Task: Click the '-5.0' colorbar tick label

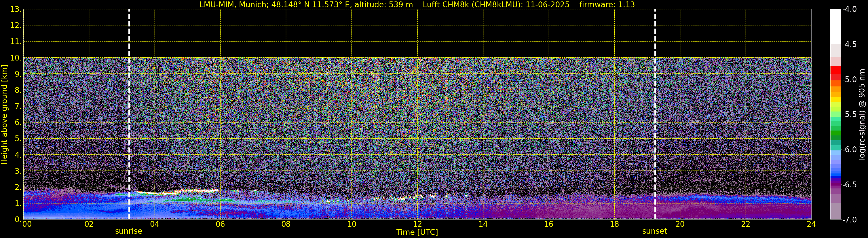Action: (x=850, y=79)
